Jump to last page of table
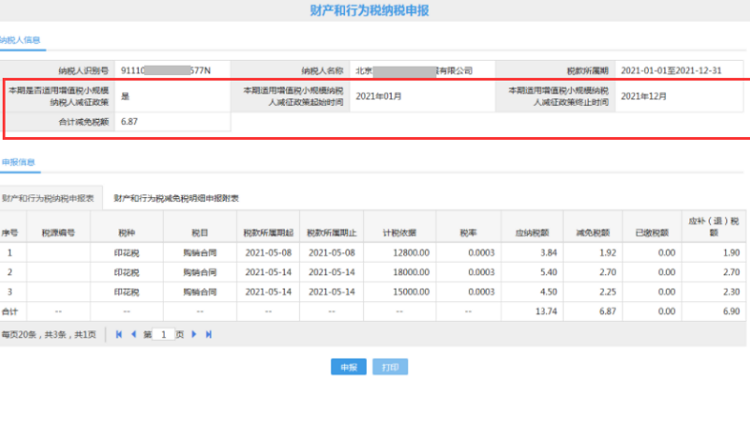This screenshot has height=440, width=750. (208, 334)
